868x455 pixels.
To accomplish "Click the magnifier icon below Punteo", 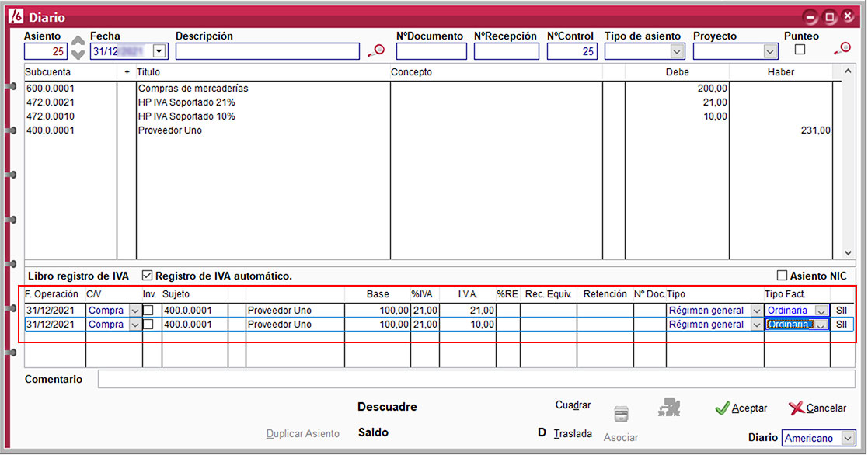I will click(842, 49).
